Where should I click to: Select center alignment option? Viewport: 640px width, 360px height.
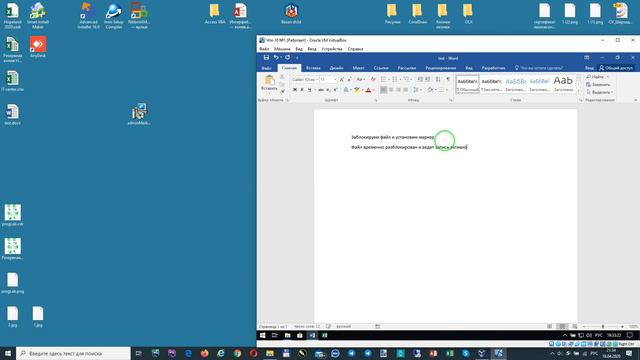[x=391, y=90]
